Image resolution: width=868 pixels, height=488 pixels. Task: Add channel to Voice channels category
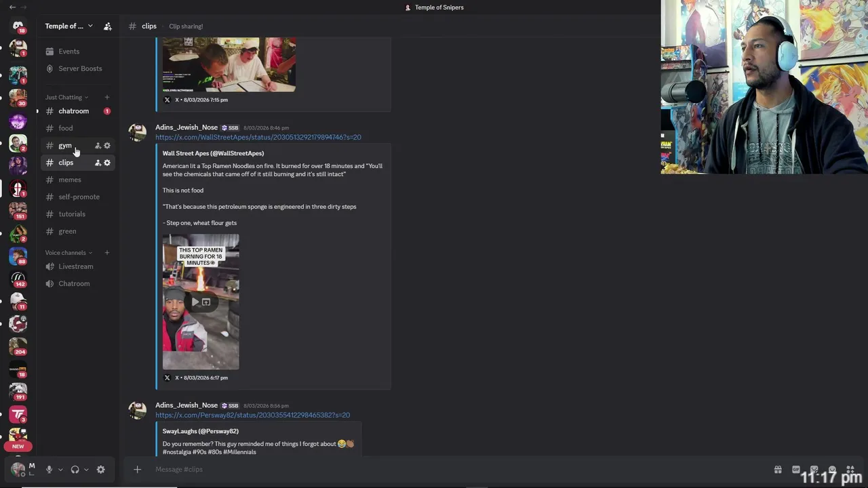[106, 253]
